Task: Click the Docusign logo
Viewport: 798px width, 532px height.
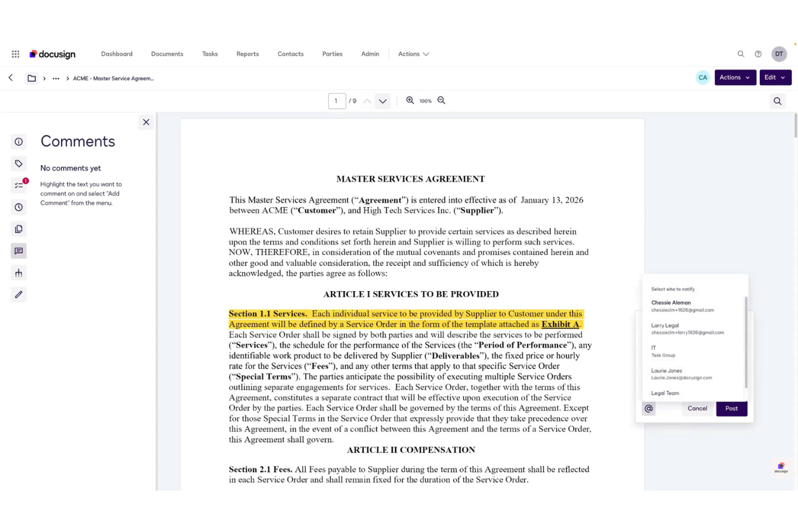Action: (x=52, y=54)
